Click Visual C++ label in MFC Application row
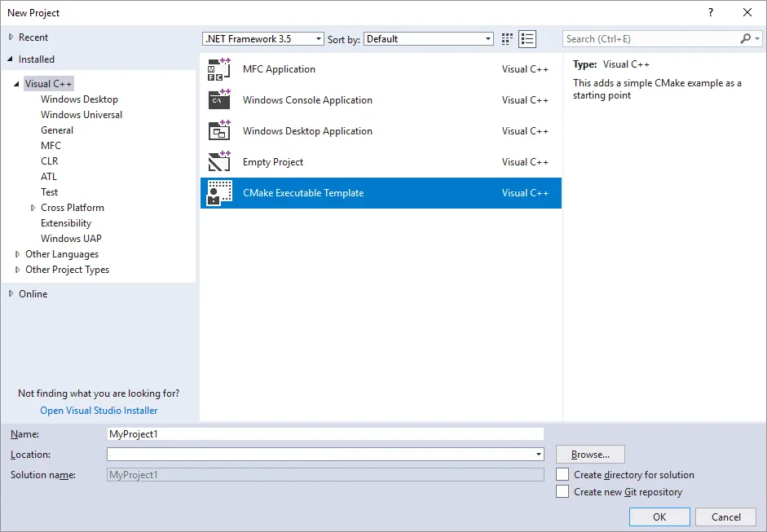The height and width of the screenshot is (532, 767). [x=525, y=69]
